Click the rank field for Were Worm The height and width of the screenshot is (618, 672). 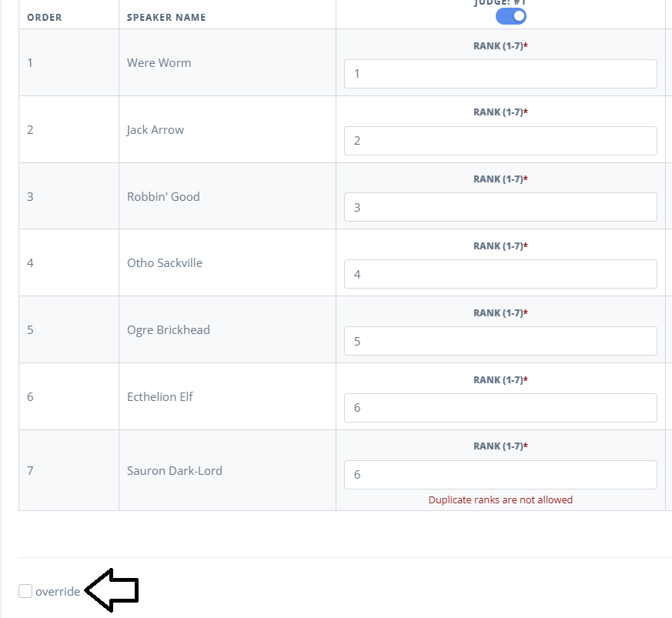pos(500,74)
